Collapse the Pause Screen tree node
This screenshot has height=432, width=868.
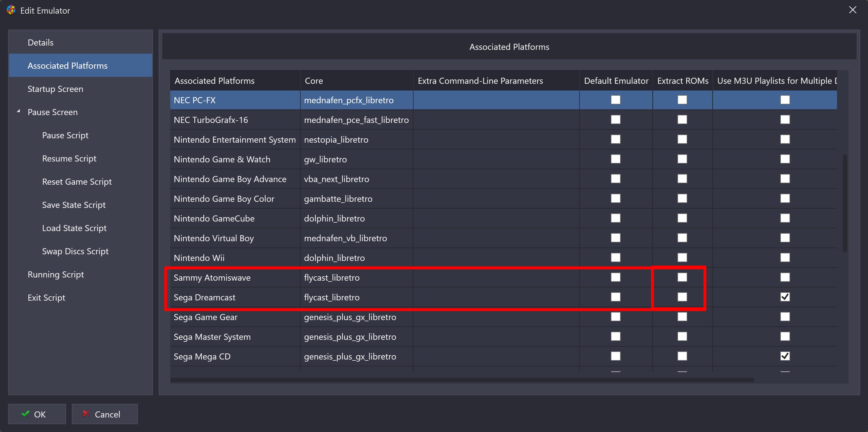click(x=19, y=111)
